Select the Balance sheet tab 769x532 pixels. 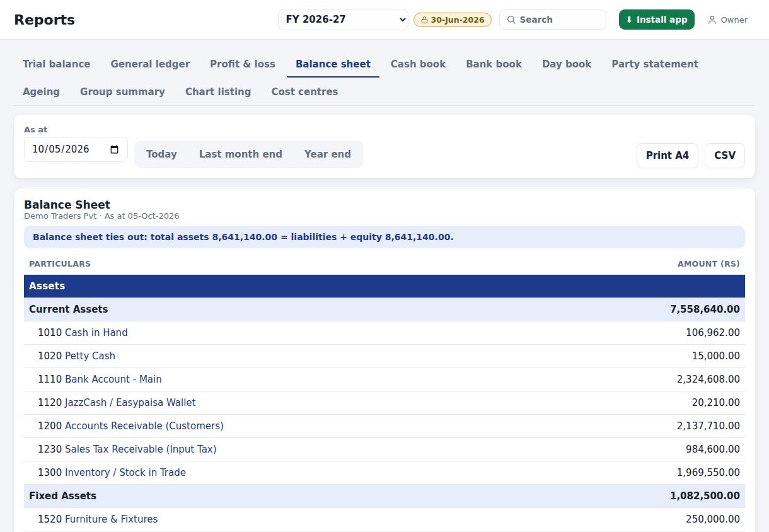coord(333,64)
